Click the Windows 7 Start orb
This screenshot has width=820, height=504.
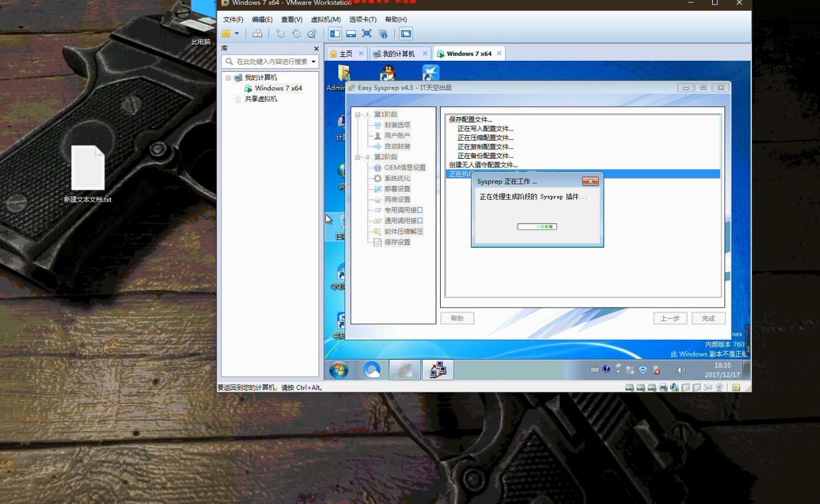[x=338, y=370]
